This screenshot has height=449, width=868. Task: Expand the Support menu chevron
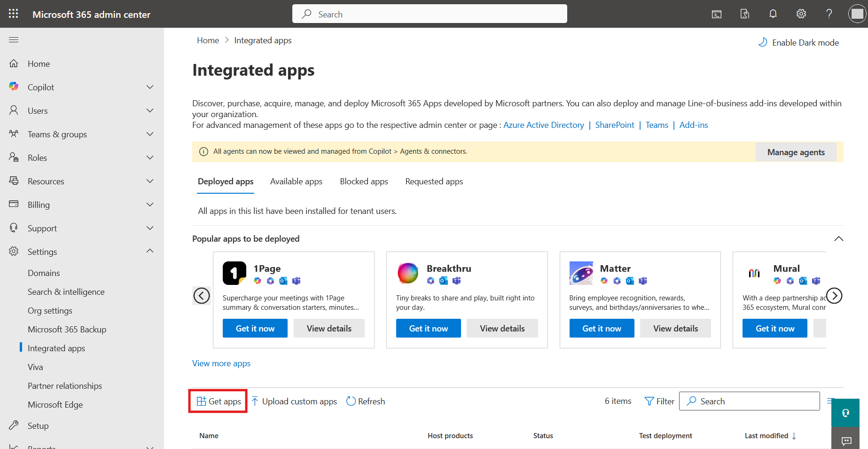click(150, 228)
